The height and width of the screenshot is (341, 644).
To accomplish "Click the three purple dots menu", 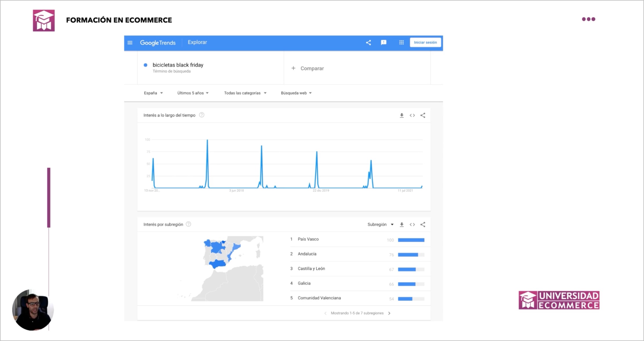I will (589, 19).
